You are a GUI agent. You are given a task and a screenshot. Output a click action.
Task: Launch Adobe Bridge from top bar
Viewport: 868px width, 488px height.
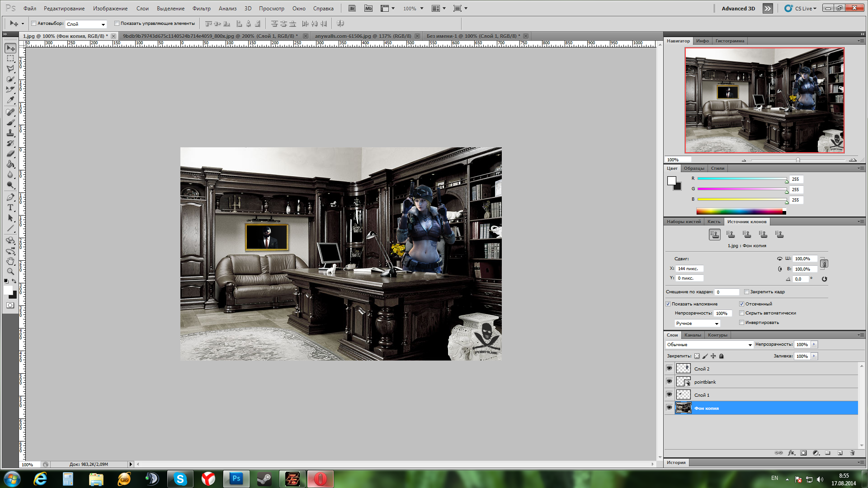[x=352, y=9]
